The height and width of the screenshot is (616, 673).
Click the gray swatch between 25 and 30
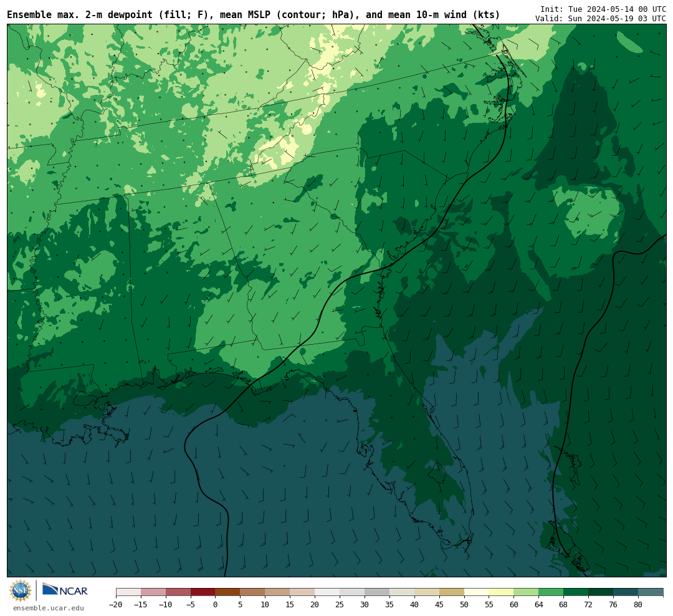(352, 592)
